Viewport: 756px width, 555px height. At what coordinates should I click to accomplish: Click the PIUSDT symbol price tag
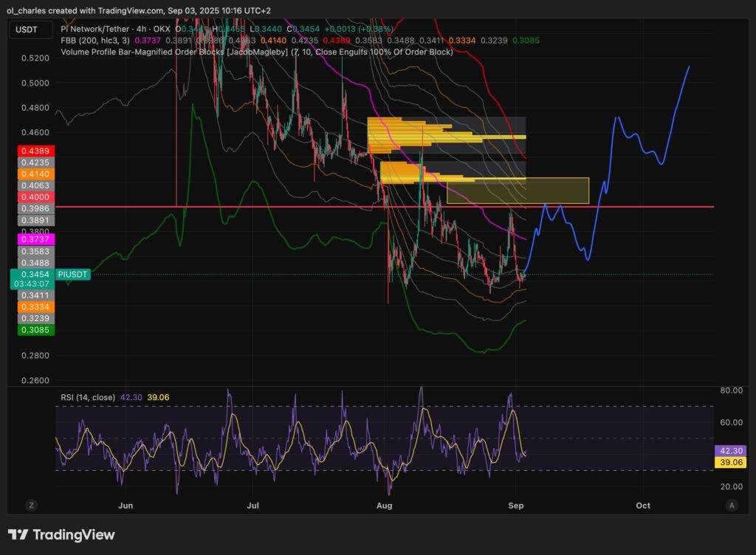point(72,275)
